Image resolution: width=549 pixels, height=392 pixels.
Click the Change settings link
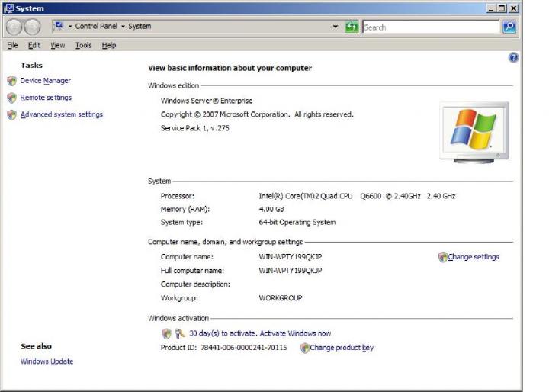click(474, 257)
